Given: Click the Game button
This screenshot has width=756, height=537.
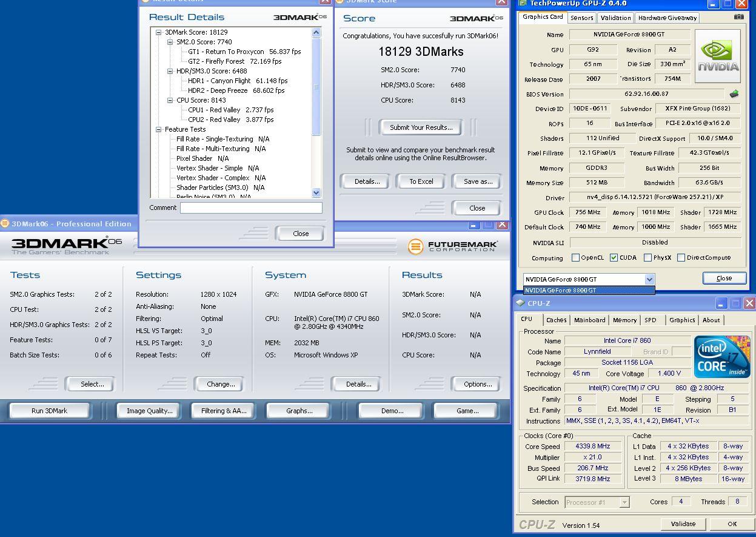Looking at the screenshot, I should point(467,411).
